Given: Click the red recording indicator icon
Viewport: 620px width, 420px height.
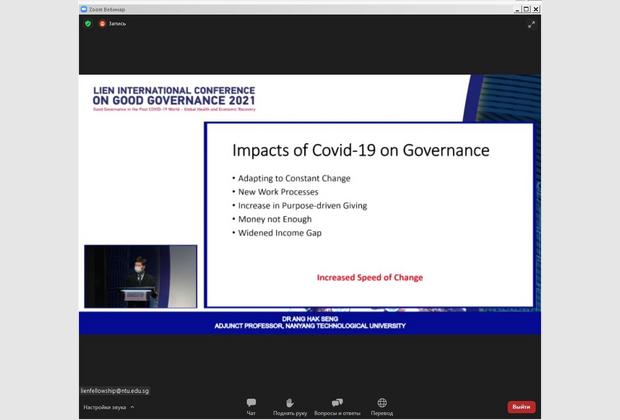Looking at the screenshot, I should 102,23.
